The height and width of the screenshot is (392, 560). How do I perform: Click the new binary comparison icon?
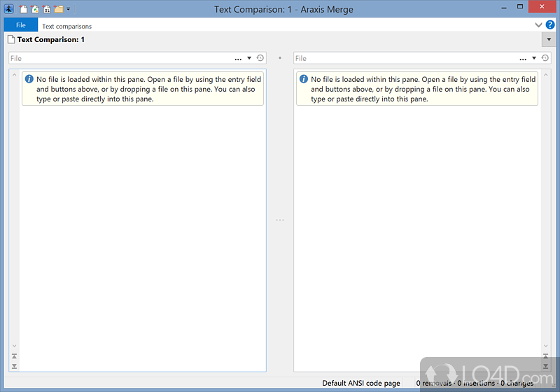[x=46, y=9]
